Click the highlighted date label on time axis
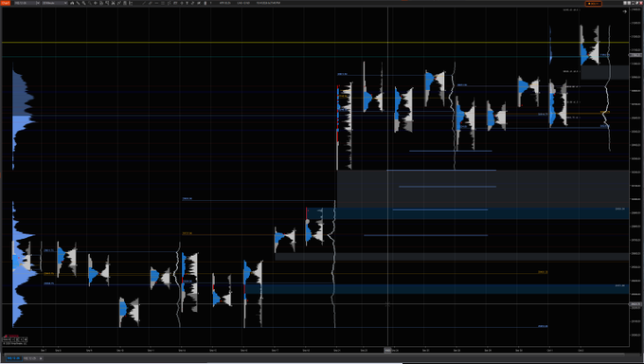 tap(387, 350)
